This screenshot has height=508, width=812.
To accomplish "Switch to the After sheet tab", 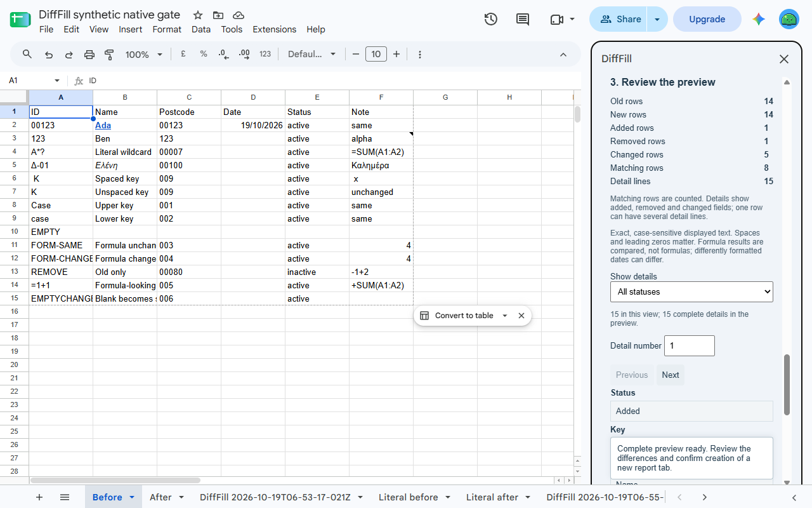I will [160, 497].
